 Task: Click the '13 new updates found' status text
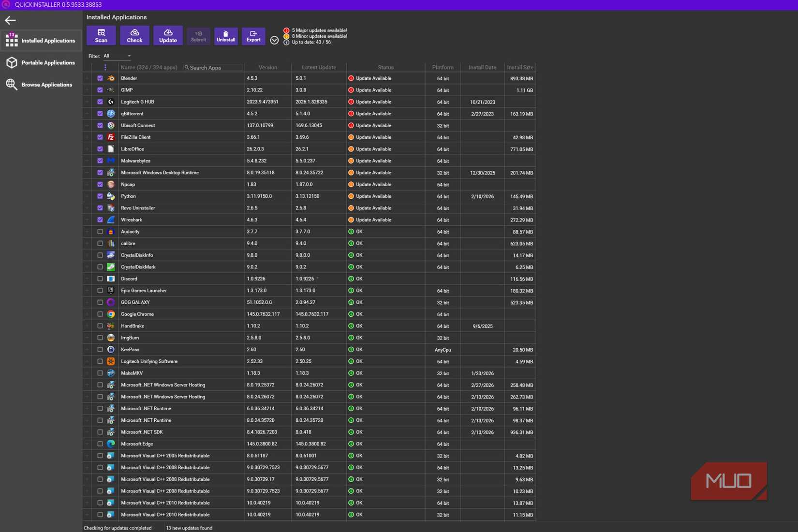pos(189,528)
